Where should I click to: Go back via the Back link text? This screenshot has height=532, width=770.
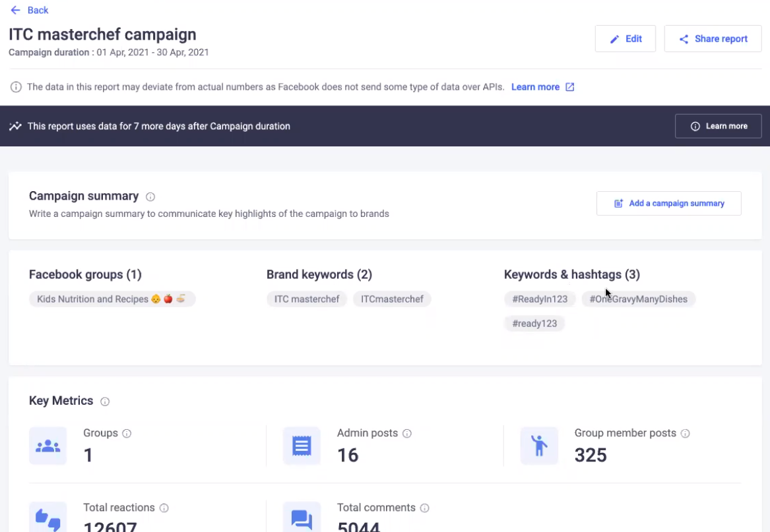(38, 10)
